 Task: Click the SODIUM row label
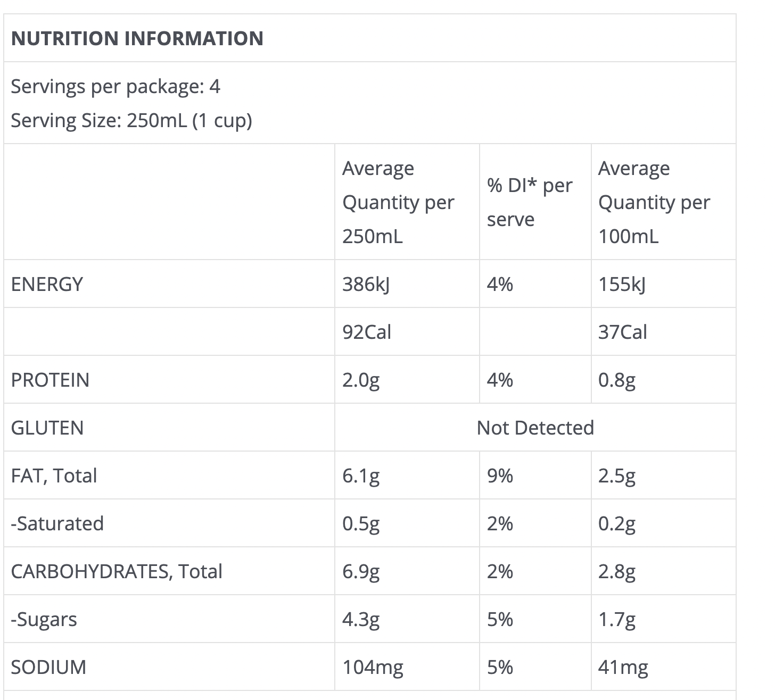coord(48,667)
